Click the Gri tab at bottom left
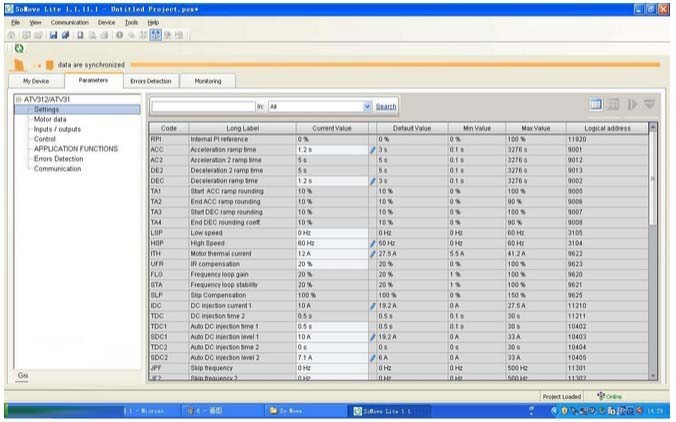 22,376
